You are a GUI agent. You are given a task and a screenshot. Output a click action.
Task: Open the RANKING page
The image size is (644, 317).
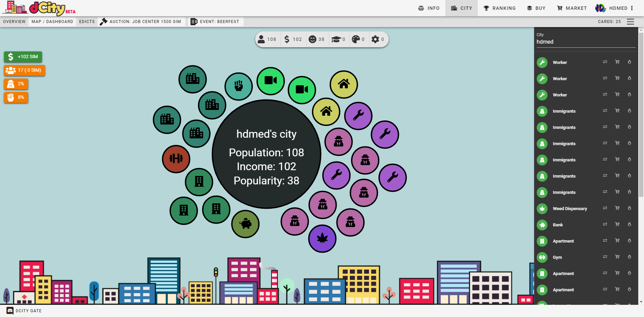(499, 8)
